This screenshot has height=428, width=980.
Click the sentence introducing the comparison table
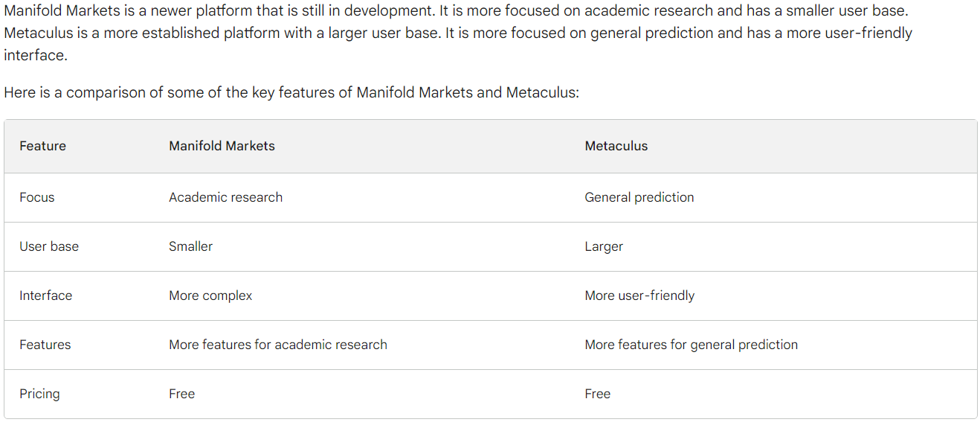(x=291, y=93)
